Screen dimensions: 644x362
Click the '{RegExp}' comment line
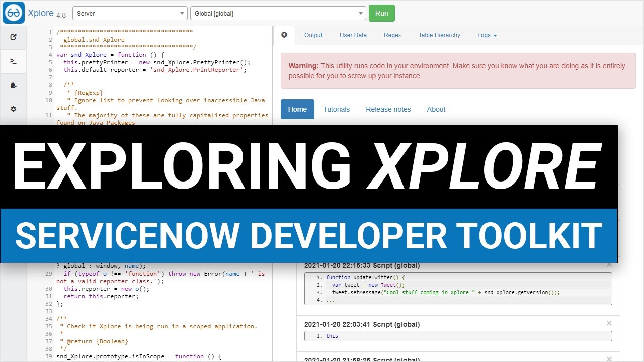coord(85,93)
